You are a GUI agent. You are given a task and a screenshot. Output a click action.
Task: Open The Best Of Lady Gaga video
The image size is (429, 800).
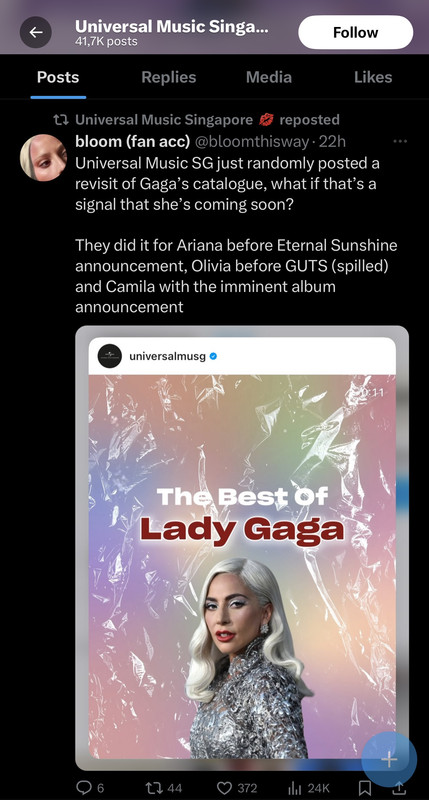pyautogui.click(x=242, y=547)
